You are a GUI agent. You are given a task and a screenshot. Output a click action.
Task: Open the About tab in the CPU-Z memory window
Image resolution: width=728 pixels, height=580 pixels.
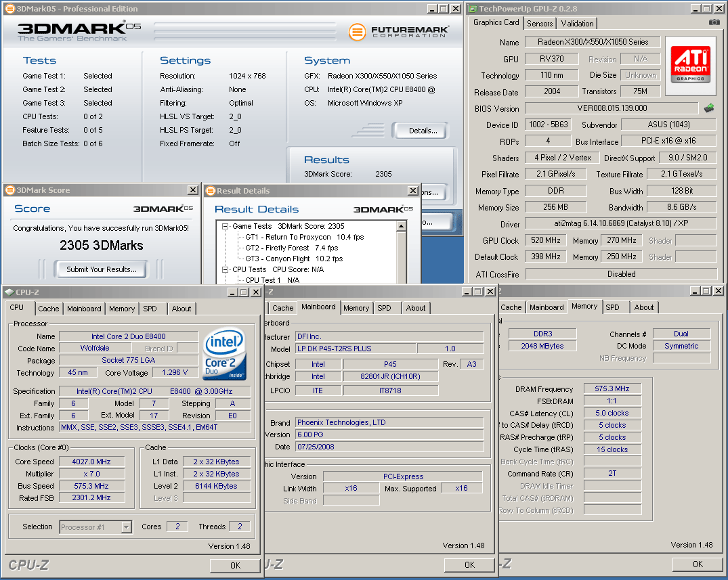643,307
